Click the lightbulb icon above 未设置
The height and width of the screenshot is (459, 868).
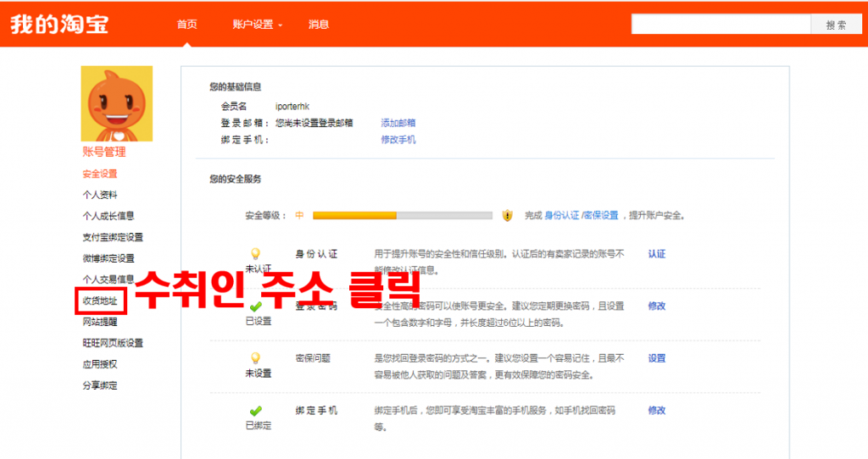click(255, 357)
